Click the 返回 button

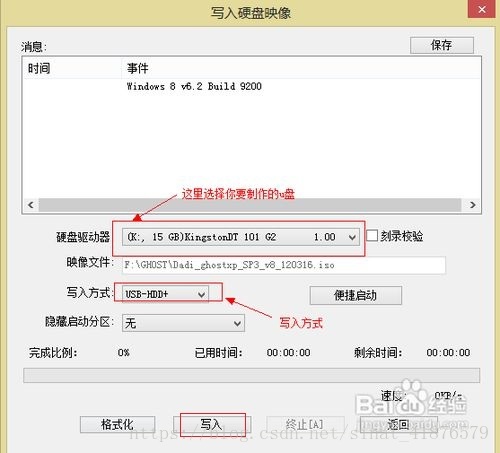point(398,424)
